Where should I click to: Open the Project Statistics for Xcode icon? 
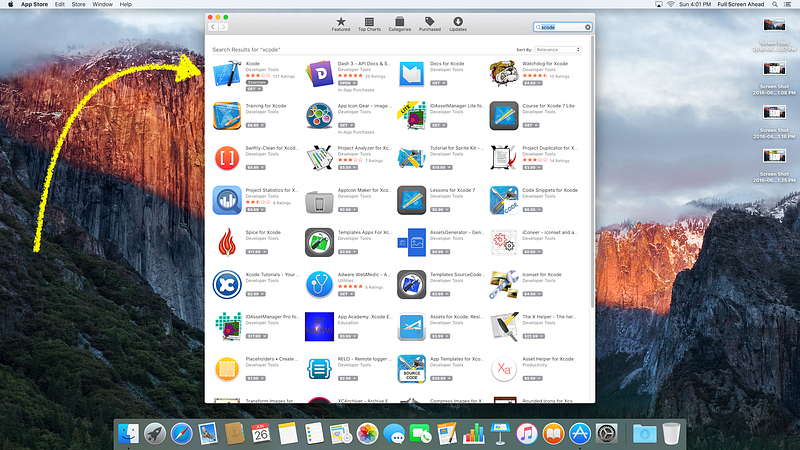pyautogui.click(x=227, y=200)
